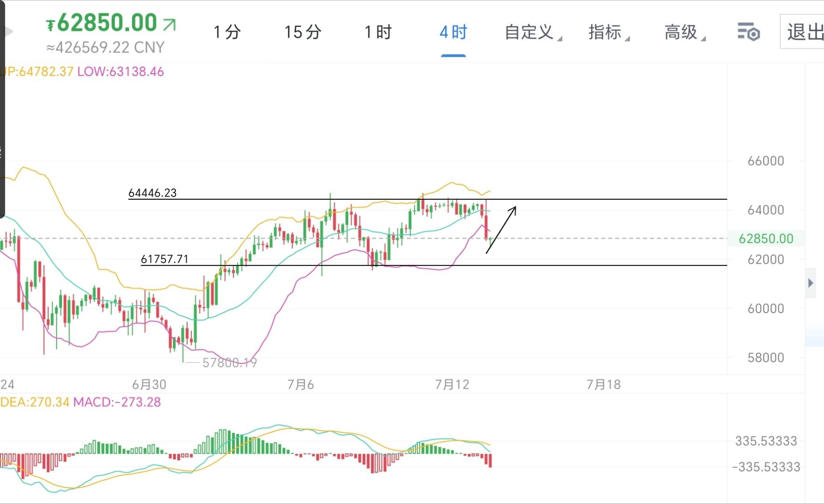Click the 7月12 date on time axis
824x504 pixels.
tap(452, 385)
